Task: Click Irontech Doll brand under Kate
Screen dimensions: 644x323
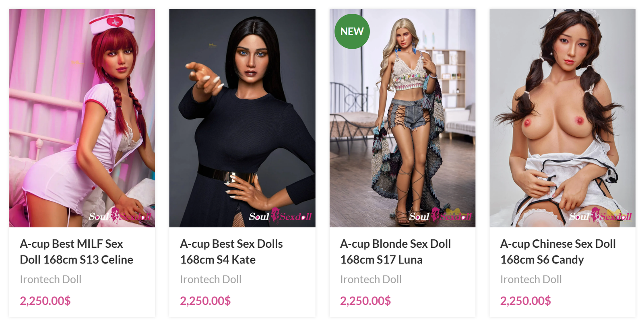Action: (x=211, y=279)
